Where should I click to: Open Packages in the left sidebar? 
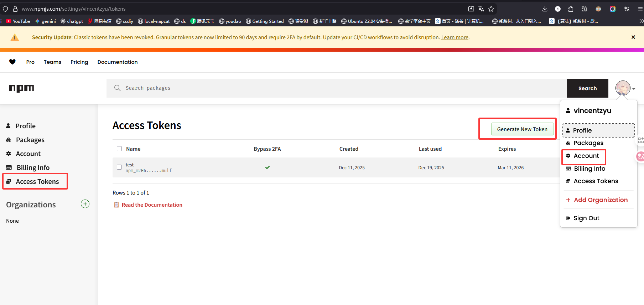pyautogui.click(x=30, y=140)
